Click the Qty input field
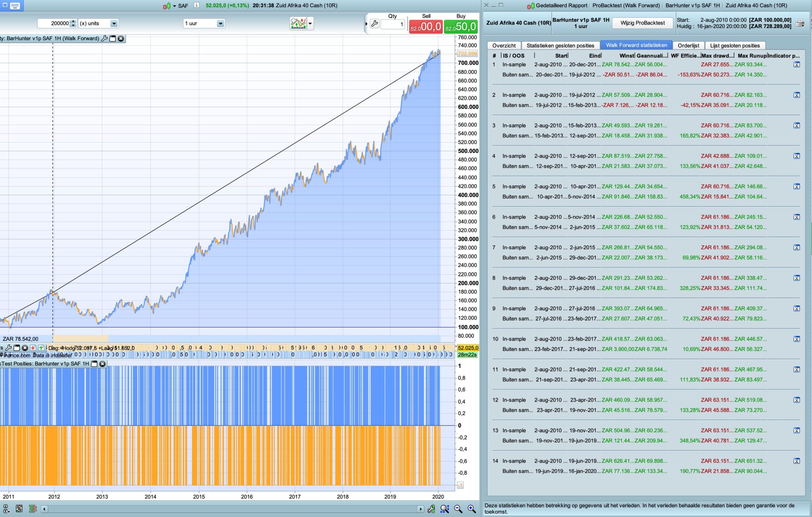The width and height of the screenshot is (812, 517). click(x=393, y=24)
